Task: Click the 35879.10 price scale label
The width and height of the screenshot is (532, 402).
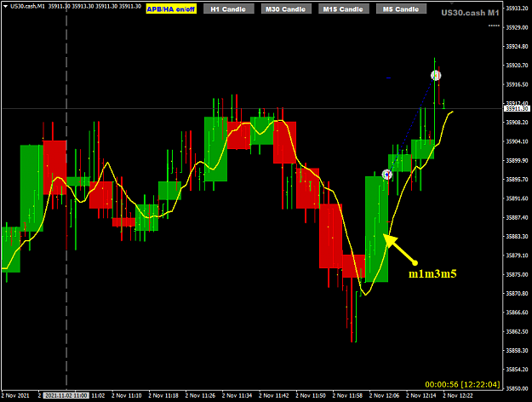Action: 517,256
